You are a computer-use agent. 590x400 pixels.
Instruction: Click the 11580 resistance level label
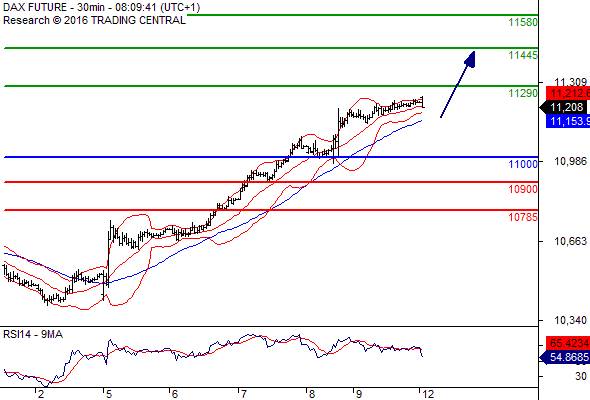[523, 22]
